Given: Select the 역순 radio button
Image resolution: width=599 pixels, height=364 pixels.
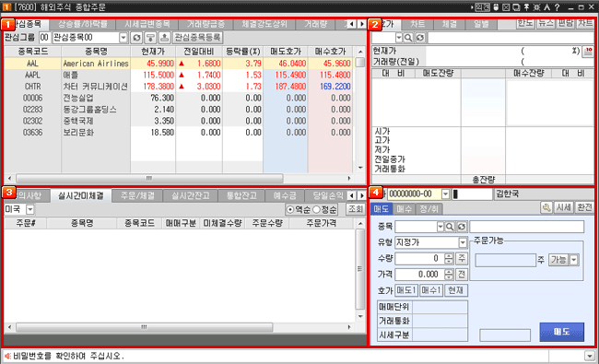Looking at the screenshot, I should (290, 209).
